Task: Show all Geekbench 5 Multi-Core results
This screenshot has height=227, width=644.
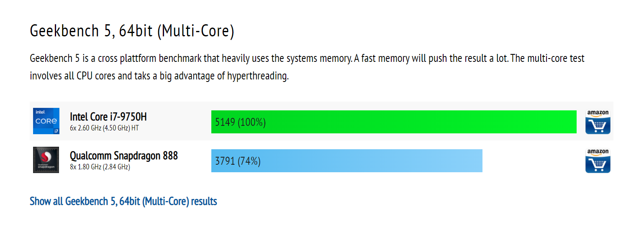Action: (x=123, y=201)
